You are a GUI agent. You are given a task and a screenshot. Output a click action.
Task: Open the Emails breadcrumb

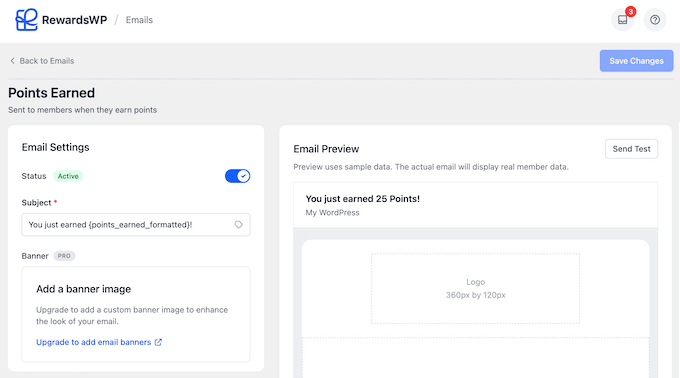139,20
